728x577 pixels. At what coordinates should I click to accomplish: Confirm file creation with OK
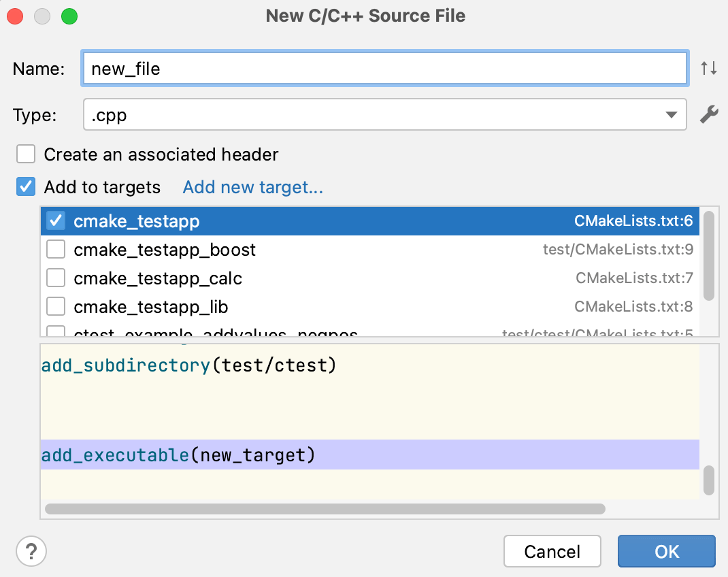(666, 551)
